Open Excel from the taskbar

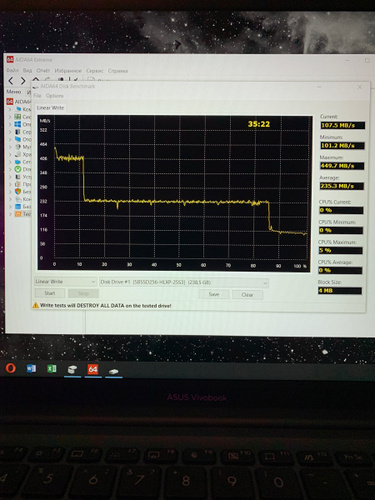coord(52,368)
